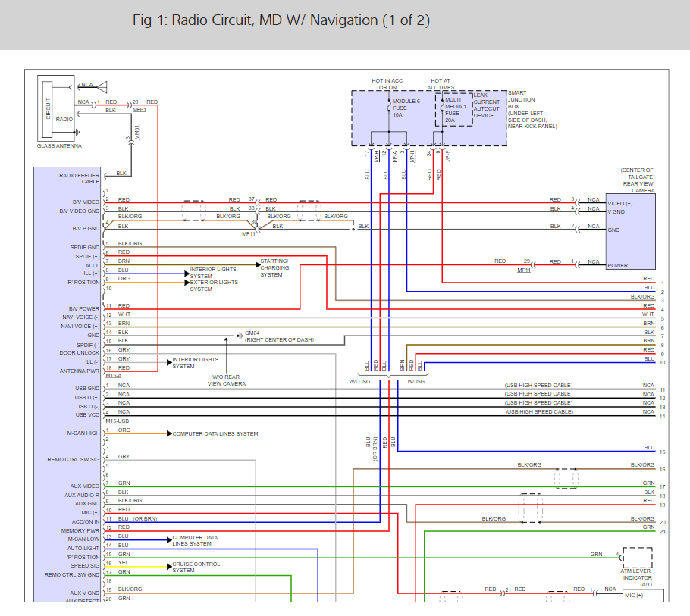Open the MF51 connector label
The width and height of the screenshot is (690, 616).
[140, 111]
